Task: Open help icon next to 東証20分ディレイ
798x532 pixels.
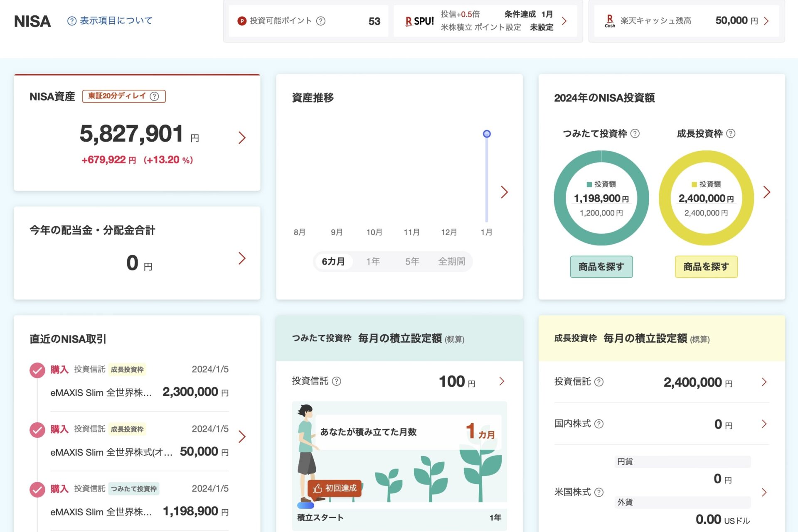Action: (154, 96)
